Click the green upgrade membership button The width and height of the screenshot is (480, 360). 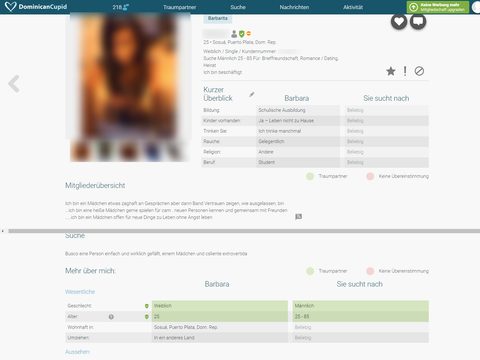pyautogui.click(x=438, y=7)
